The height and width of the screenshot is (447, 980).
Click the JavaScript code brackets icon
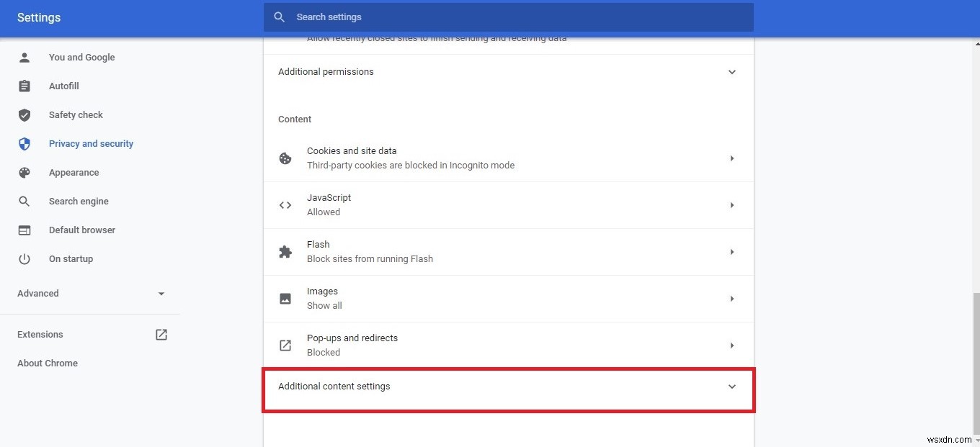(x=285, y=205)
